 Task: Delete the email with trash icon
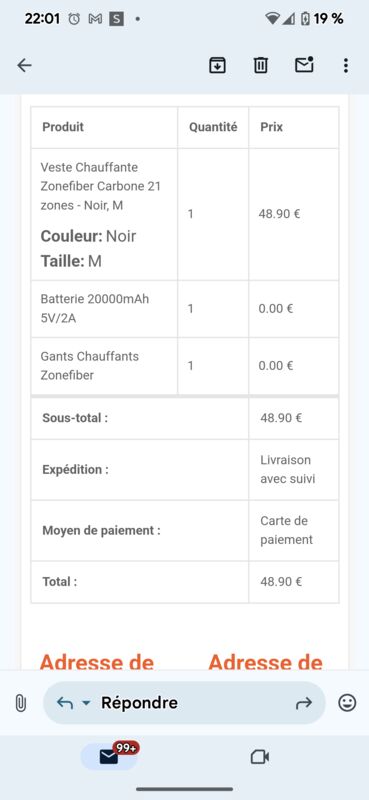click(x=261, y=65)
